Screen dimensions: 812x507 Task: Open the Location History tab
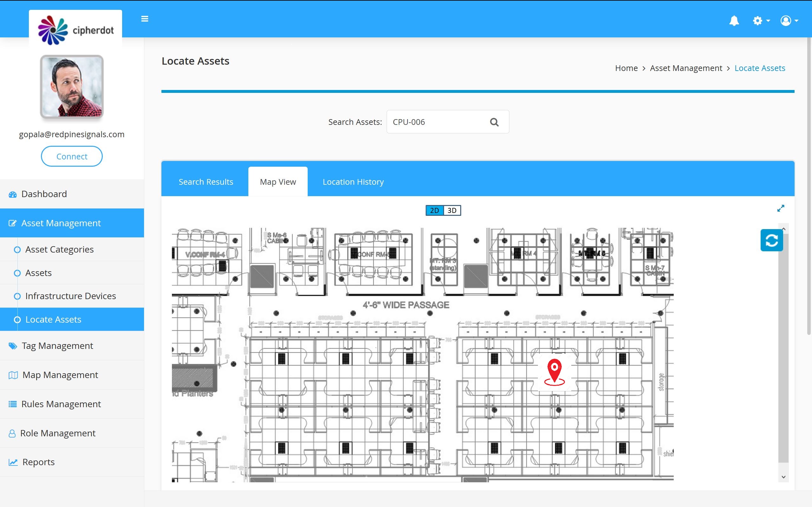click(x=353, y=182)
